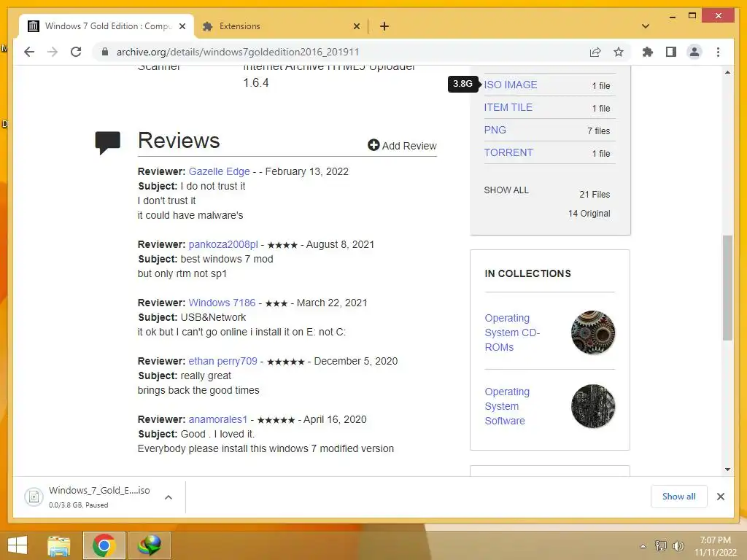The width and height of the screenshot is (747, 560).
Task: Click the taskbar clock 7:07 PM
Action: [715, 540]
